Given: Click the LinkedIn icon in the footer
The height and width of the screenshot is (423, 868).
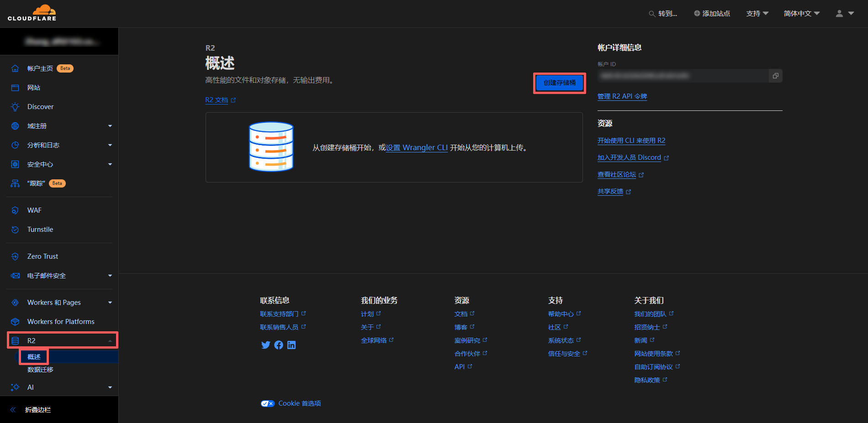Looking at the screenshot, I should [291, 345].
